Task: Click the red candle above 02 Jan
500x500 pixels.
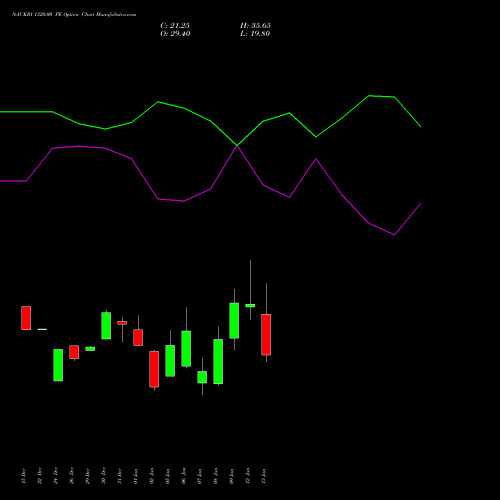Action: (x=154, y=369)
